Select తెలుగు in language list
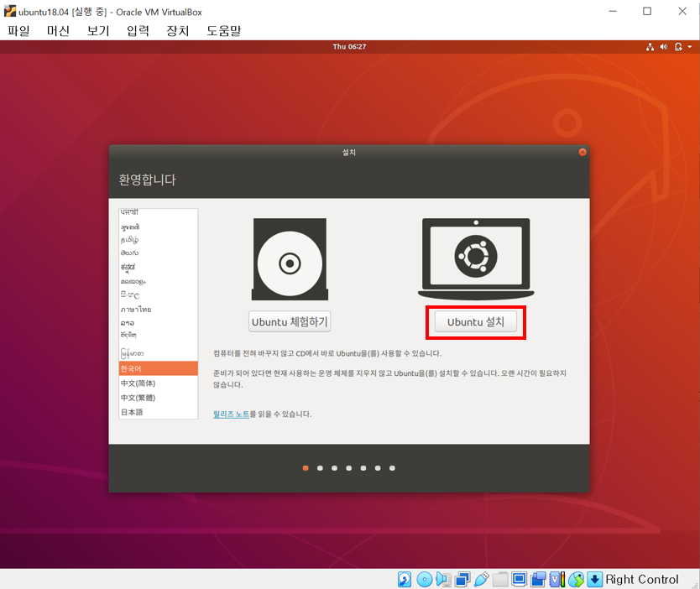Viewport: 700px width, 589px height. (159, 253)
